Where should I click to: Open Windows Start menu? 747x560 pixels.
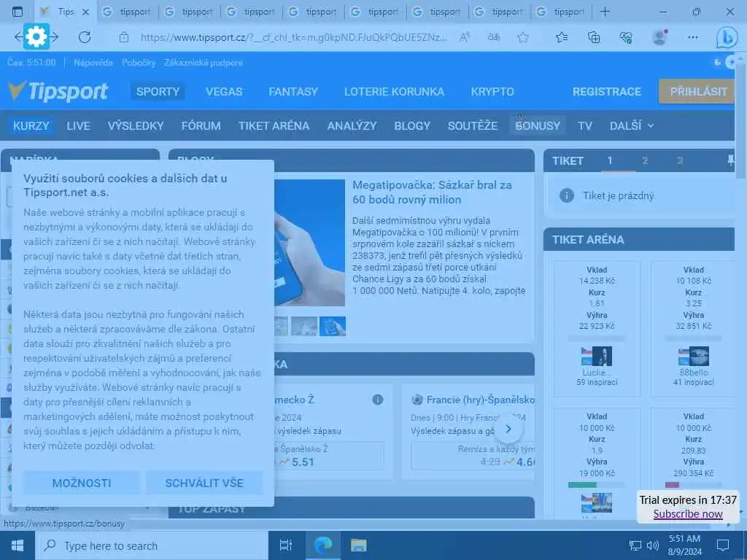pyautogui.click(x=18, y=545)
